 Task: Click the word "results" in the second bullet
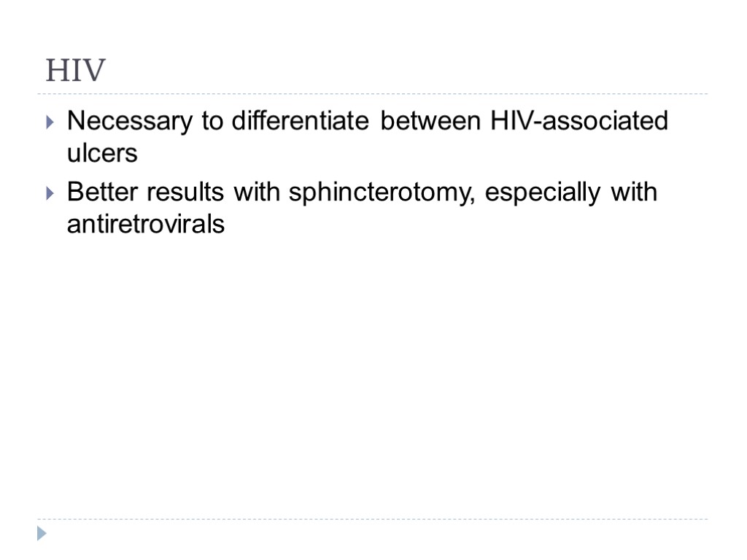pyautogui.click(x=183, y=192)
